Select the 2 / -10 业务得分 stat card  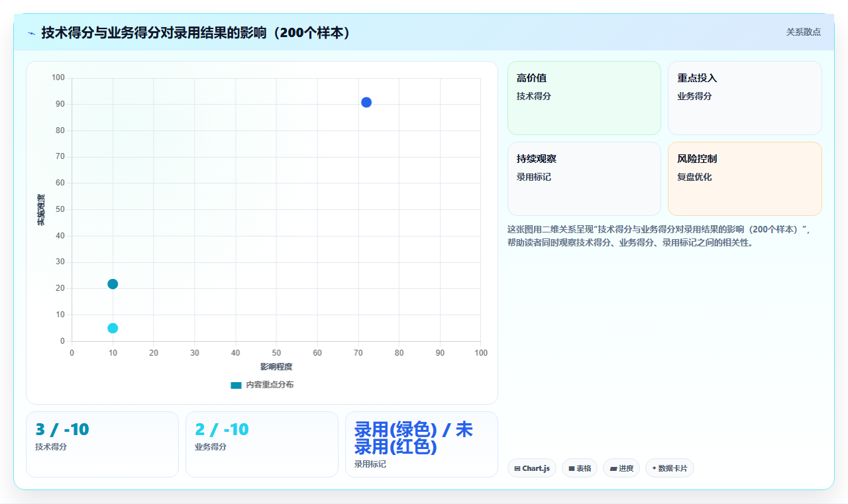click(262, 444)
